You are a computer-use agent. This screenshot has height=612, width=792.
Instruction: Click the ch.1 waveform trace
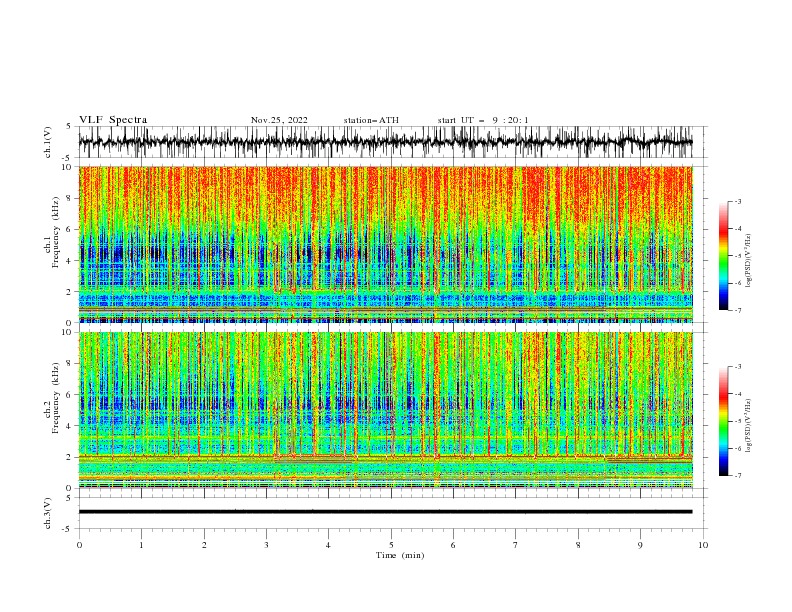click(385, 142)
